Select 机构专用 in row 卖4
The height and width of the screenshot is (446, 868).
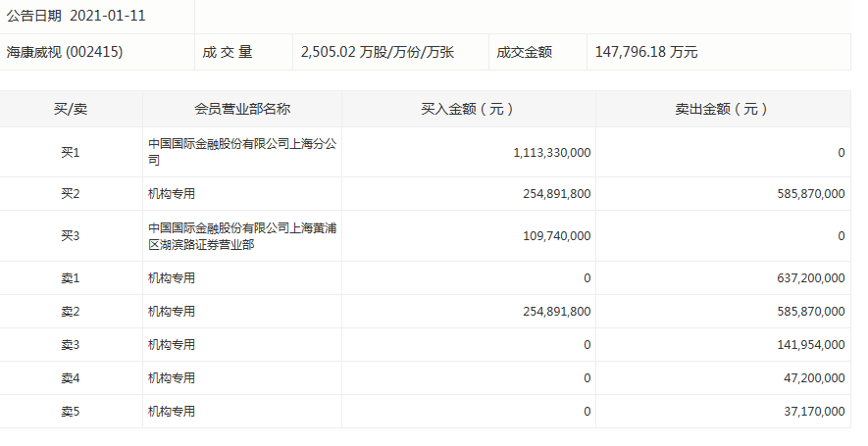[172, 378]
